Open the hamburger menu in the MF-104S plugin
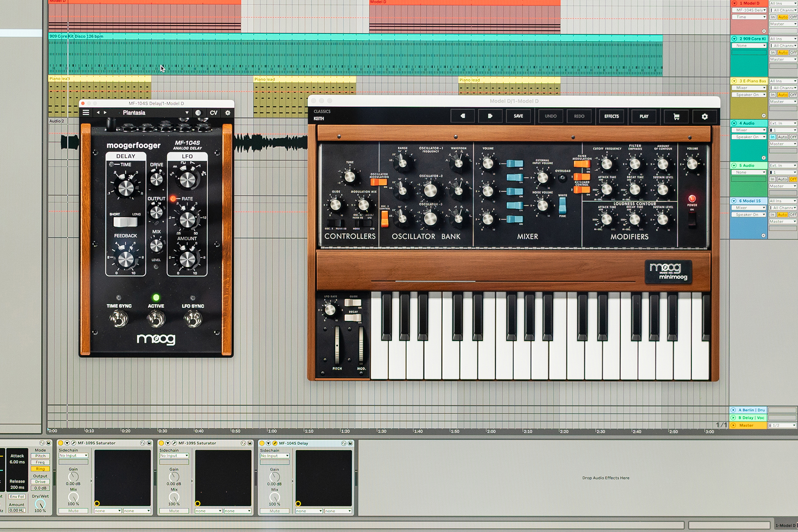The image size is (798, 532). (x=85, y=112)
